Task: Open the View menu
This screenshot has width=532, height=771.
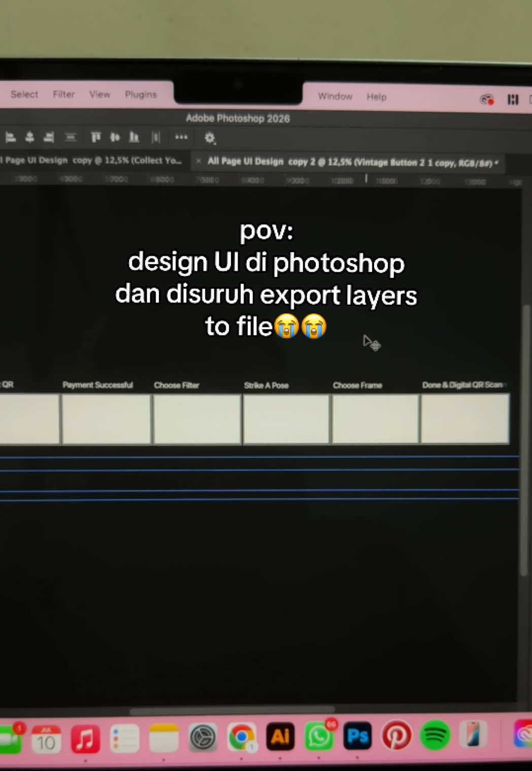Action: point(99,94)
